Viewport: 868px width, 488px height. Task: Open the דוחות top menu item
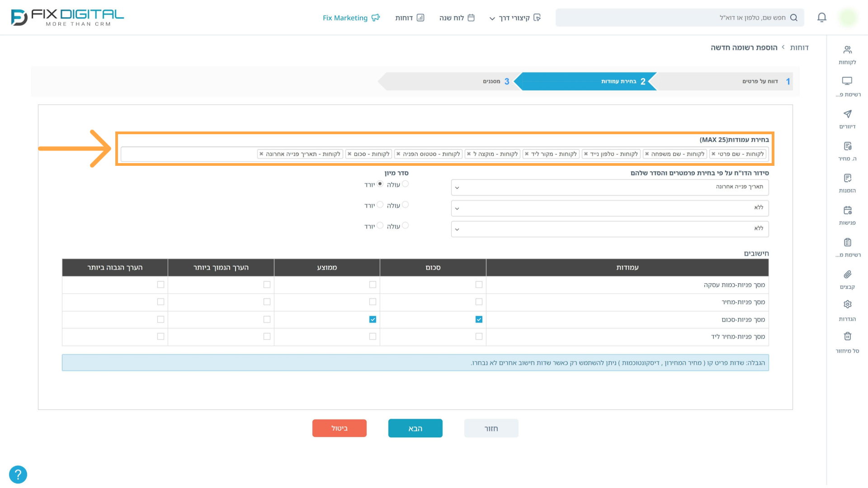pyautogui.click(x=410, y=18)
